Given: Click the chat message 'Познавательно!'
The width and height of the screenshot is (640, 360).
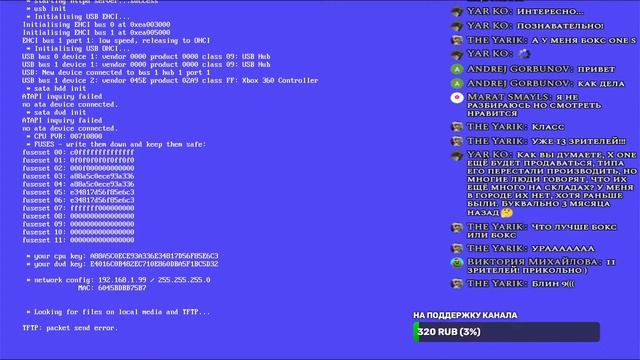Looking at the screenshot, I should pos(560,26).
